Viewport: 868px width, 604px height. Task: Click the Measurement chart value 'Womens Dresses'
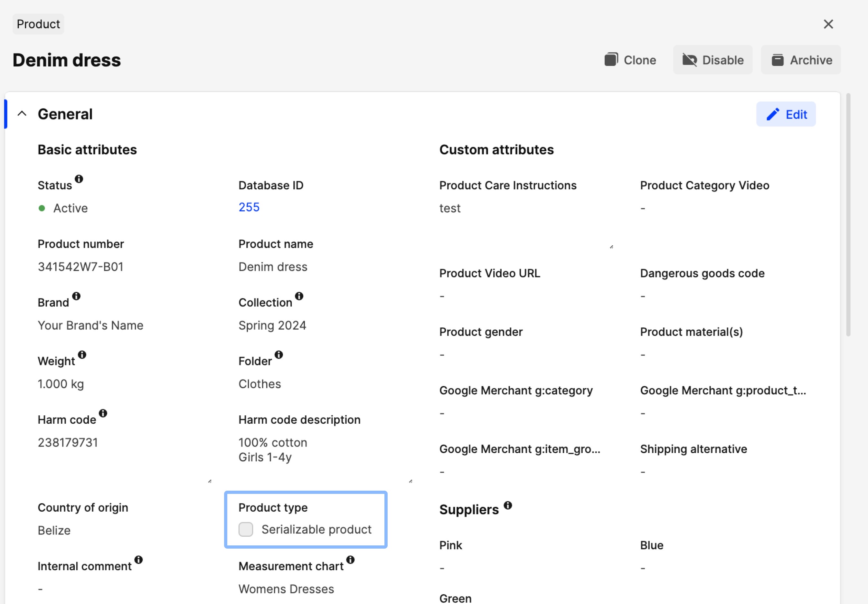point(286,589)
